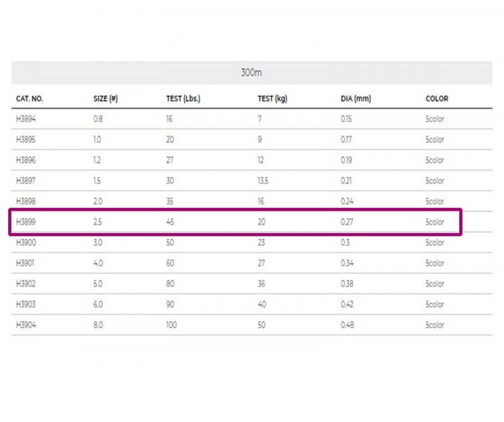The image size is (504, 422).
Task: Select the 0.27 diameter cell
Action: pyautogui.click(x=347, y=222)
